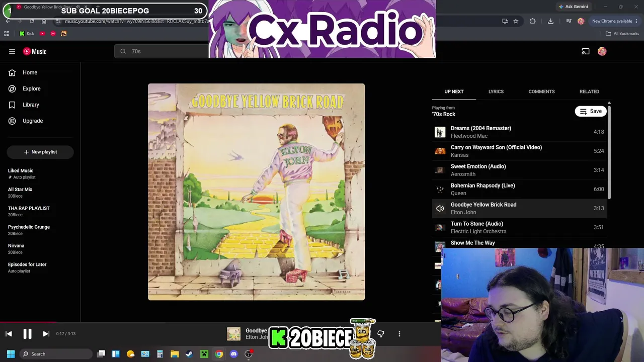Save the '70s Rock queue as playlist
Screen dimensions: 644x362
591,111
